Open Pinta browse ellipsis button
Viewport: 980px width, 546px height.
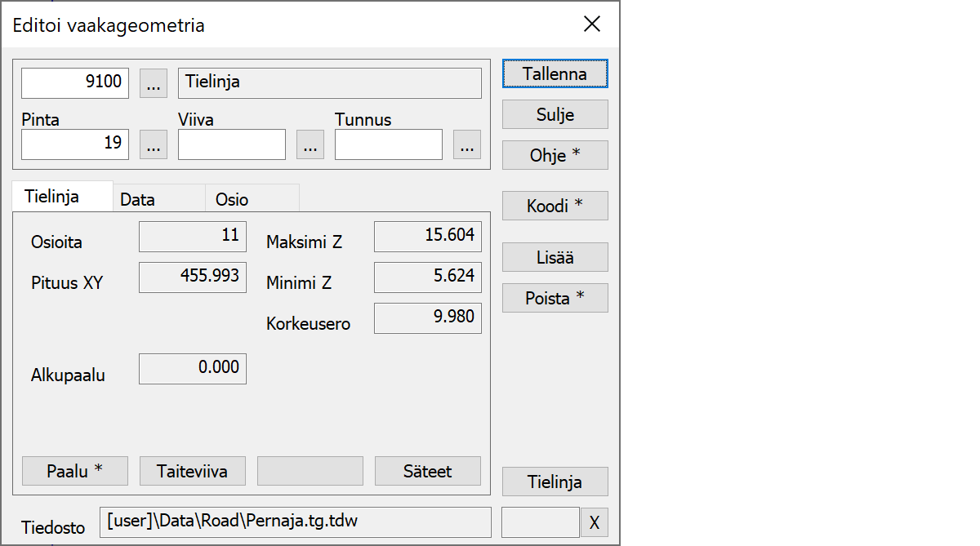(154, 144)
